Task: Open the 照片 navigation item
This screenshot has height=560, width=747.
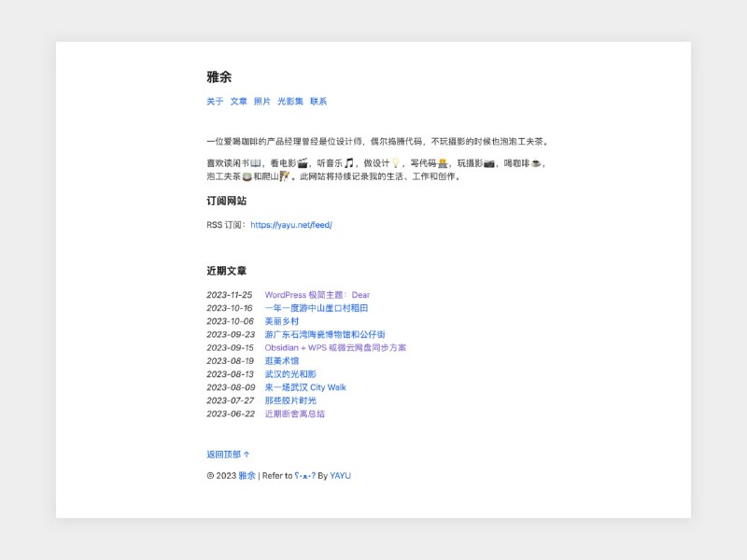Action: click(x=261, y=100)
